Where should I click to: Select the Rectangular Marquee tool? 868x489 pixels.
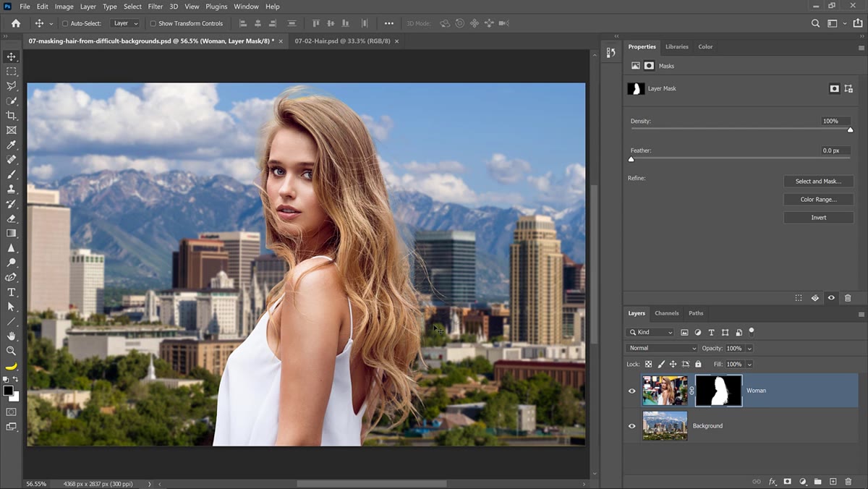click(x=11, y=72)
